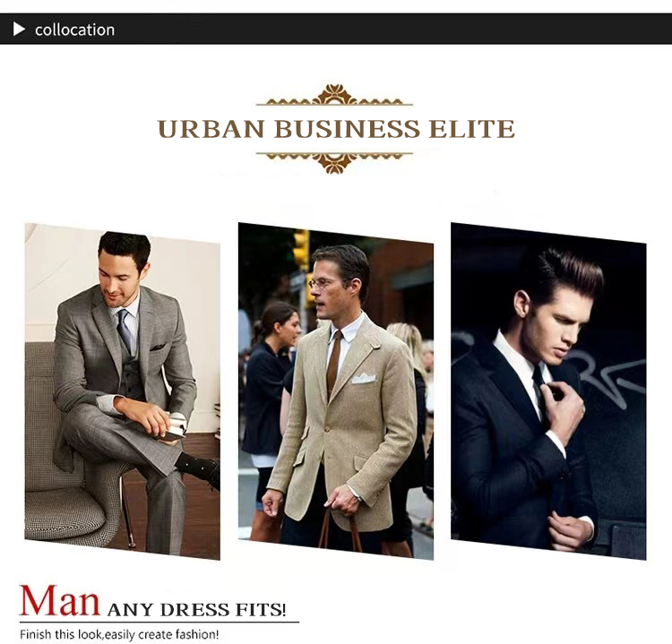
Task: Click the round eyeglasses on beige-blazer man
Action: pos(325,283)
